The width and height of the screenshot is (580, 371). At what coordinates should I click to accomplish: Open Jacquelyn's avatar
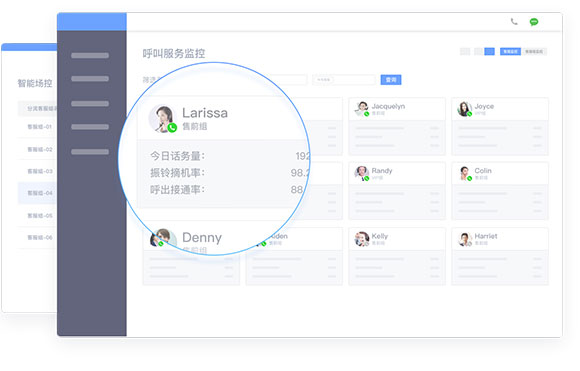[361, 108]
